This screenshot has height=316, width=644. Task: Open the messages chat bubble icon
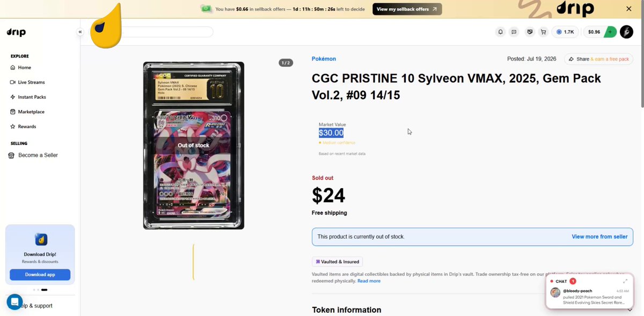tap(514, 32)
